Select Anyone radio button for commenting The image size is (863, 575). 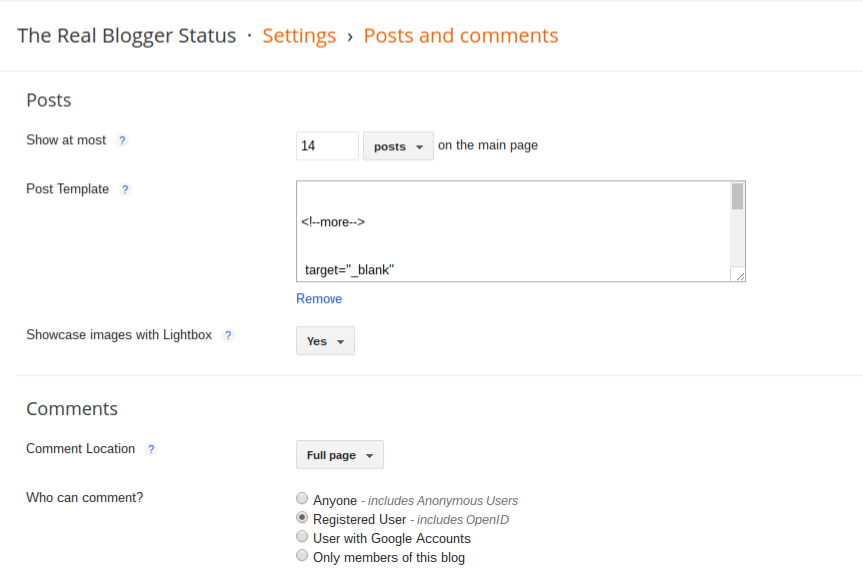[x=302, y=499]
